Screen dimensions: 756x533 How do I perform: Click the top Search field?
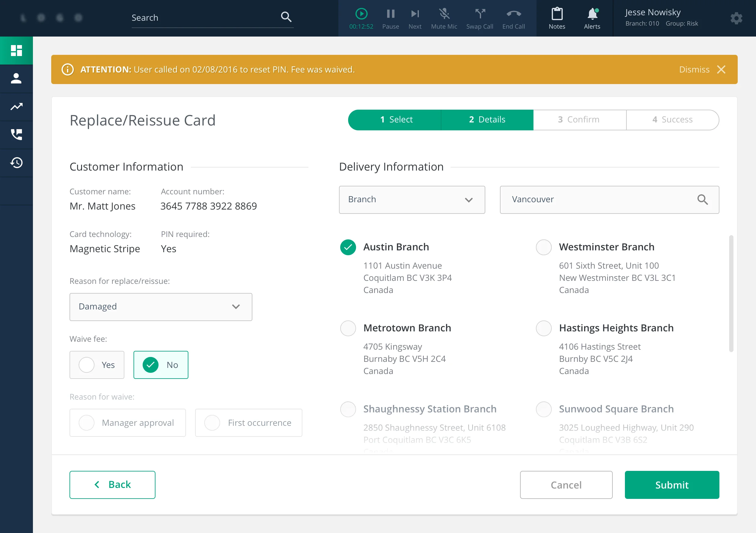(x=212, y=18)
